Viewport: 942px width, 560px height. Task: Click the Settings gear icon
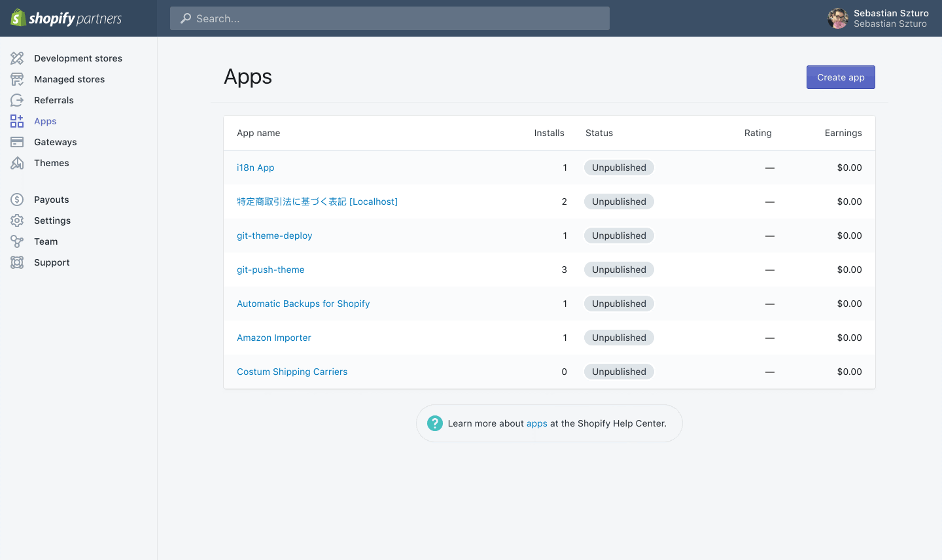17,220
